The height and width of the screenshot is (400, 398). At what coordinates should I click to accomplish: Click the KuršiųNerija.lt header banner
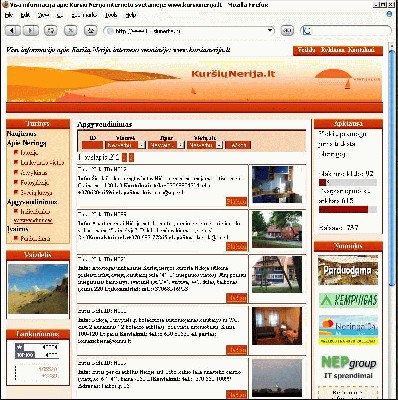[x=194, y=79]
